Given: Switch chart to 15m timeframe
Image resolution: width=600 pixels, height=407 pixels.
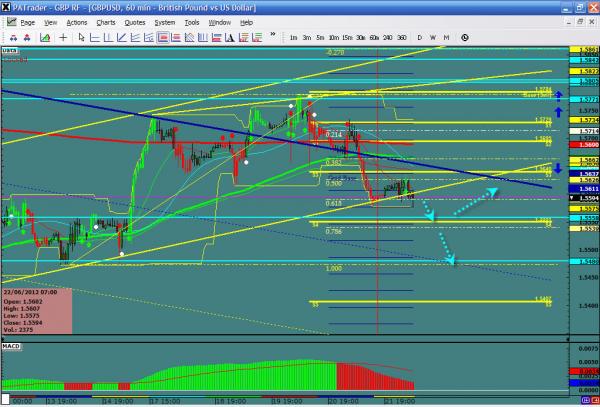Looking at the screenshot, I should tap(346, 38).
